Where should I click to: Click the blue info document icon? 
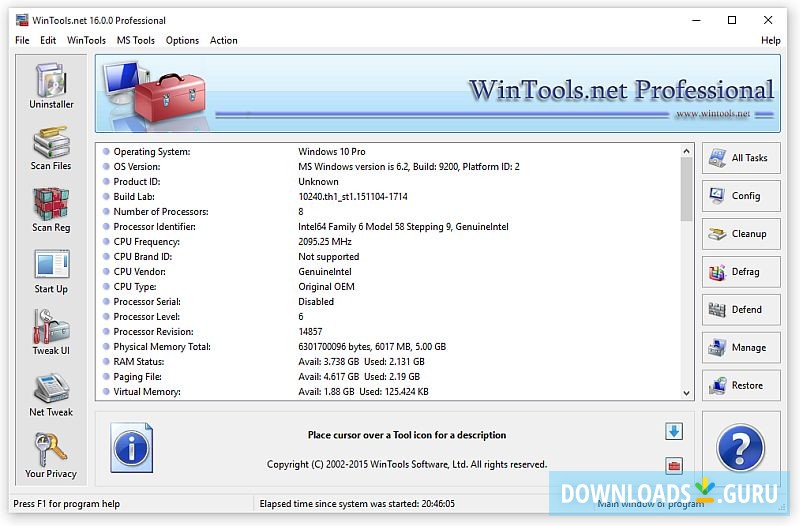point(132,447)
